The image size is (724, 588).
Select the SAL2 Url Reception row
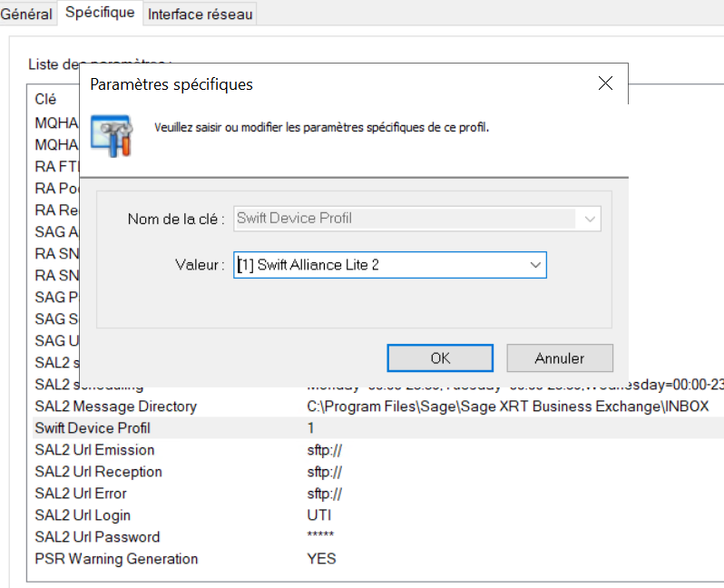tap(98, 472)
